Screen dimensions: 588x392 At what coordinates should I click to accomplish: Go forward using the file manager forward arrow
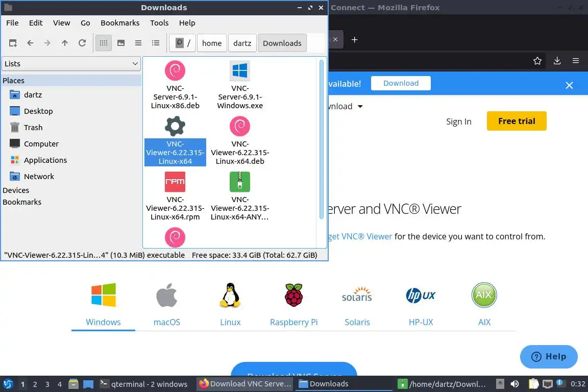point(47,43)
